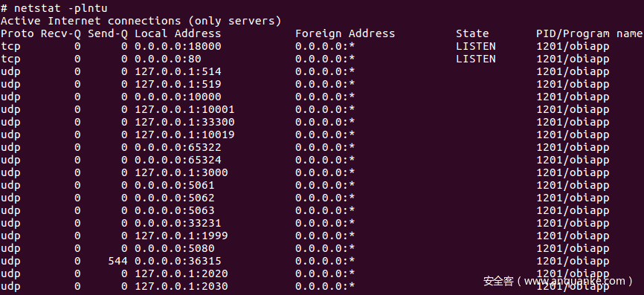Select local address 127.0.0.1:33300
The width and height of the screenshot is (644, 295).
[x=184, y=123]
